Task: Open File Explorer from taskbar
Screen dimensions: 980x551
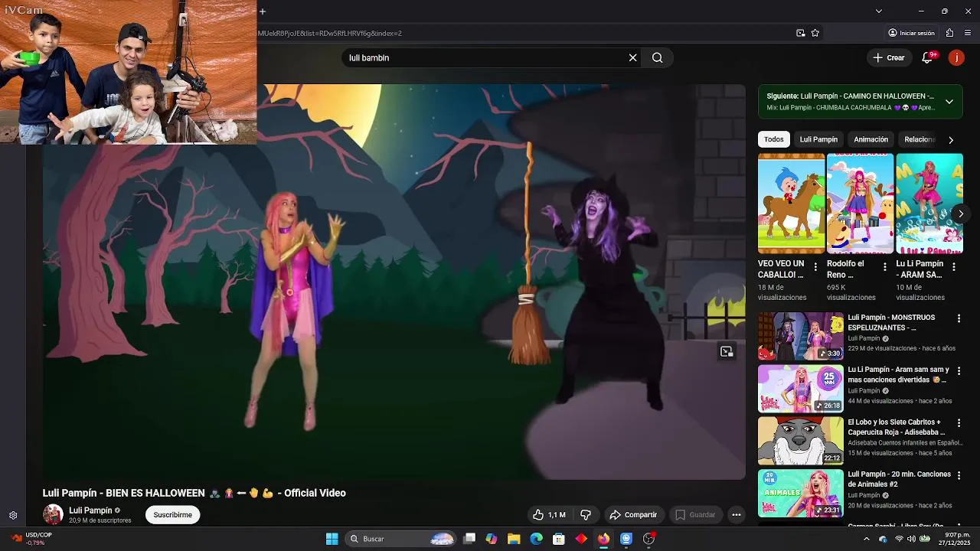Action: 514,539
